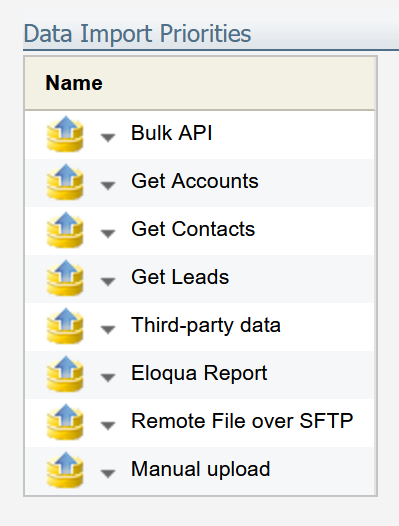
Task: Select the Remote File over SFTP text
Action: pos(242,421)
